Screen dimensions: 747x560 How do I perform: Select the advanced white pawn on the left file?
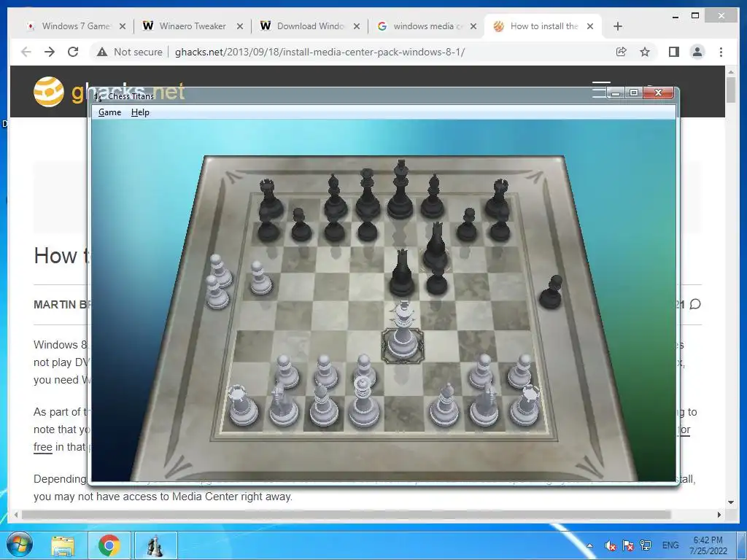tap(261, 278)
